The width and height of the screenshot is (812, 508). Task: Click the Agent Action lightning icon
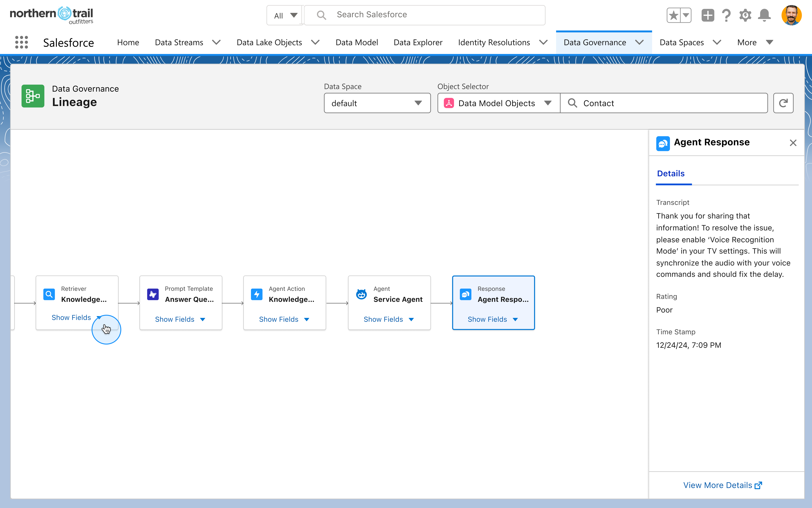257,294
